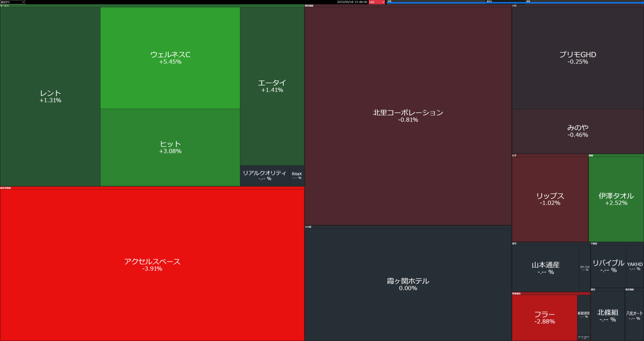Click the 精密機器 sector header
The image size is (644, 341).
[x=408, y=6]
